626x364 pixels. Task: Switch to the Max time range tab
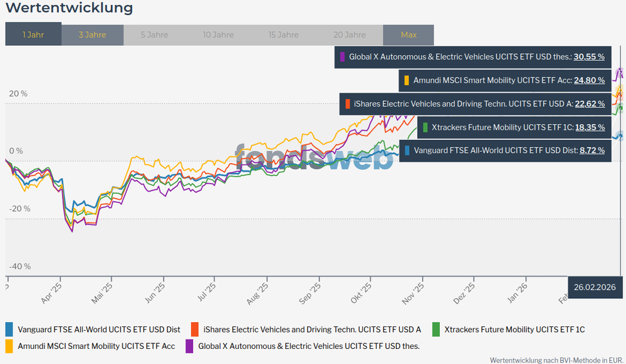pyautogui.click(x=409, y=35)
